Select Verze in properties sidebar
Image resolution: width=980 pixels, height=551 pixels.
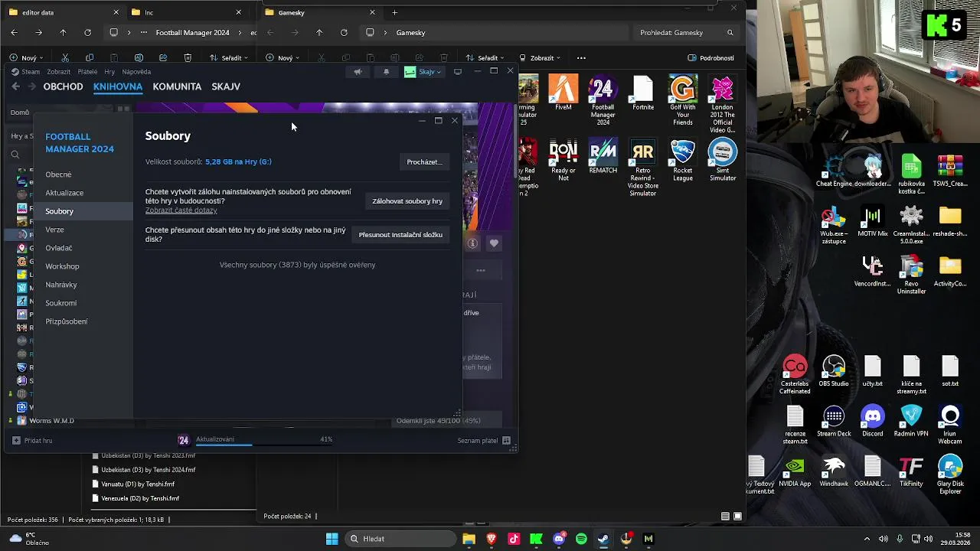(84, 230)
